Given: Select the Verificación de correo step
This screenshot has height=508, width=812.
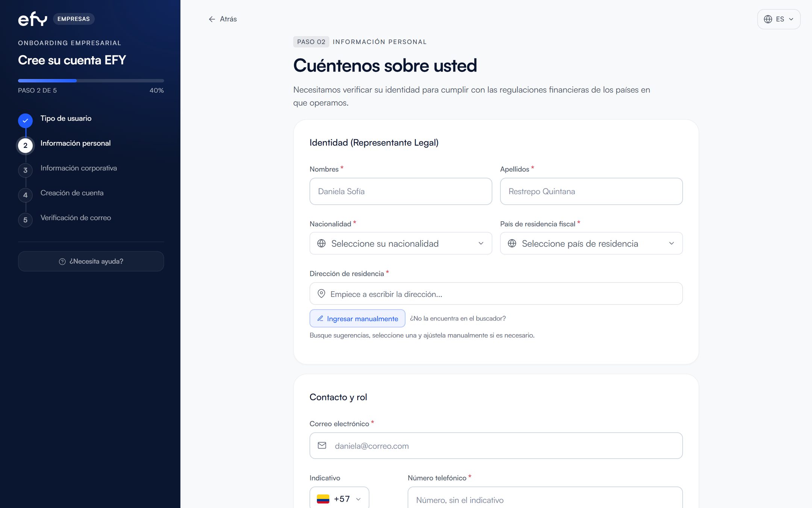Looking at the screenshot, I should coord(76,217).
